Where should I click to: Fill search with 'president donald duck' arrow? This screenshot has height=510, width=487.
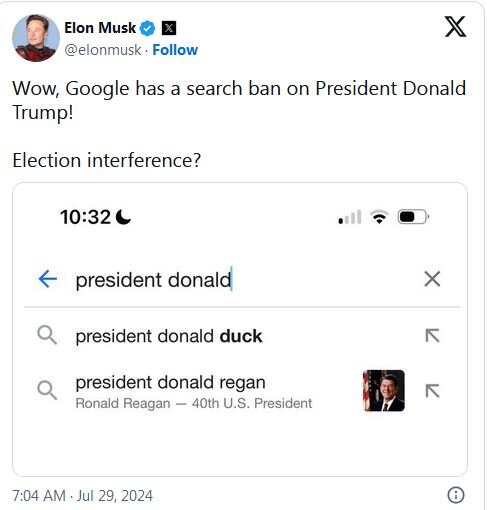(x=432, y=335)
